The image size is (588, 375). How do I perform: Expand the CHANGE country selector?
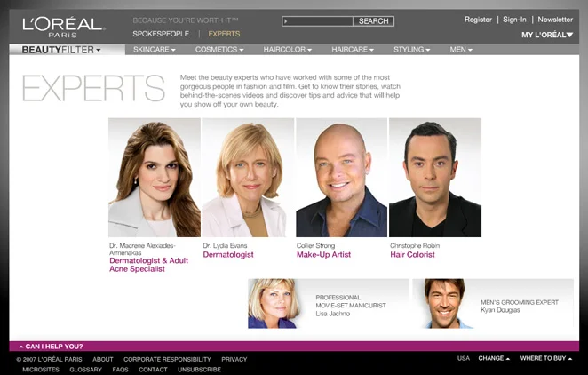494,358
